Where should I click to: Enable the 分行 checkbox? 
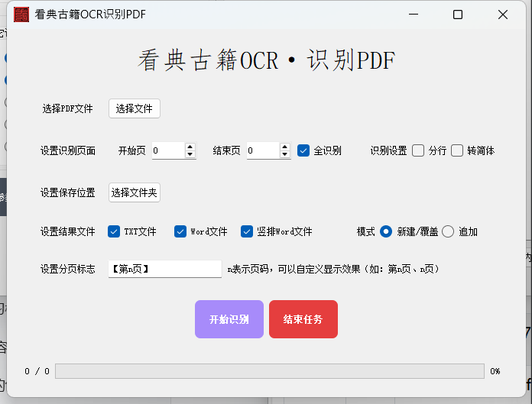coord(418,150)
